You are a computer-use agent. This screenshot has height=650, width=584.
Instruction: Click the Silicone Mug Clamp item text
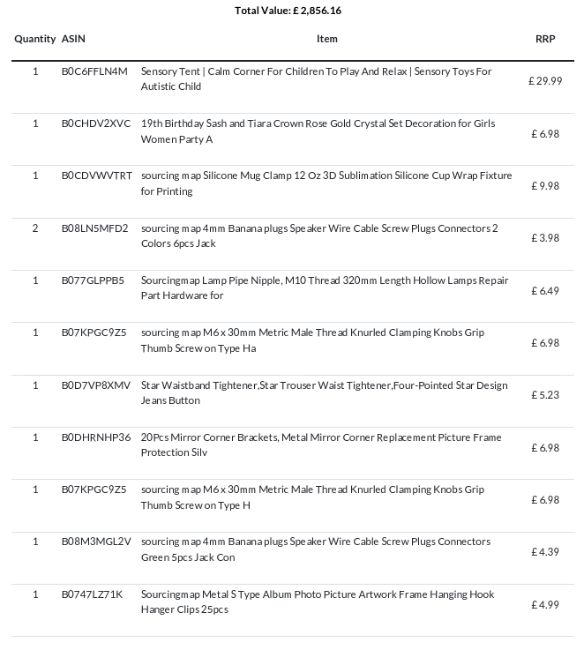click(x=327, y=183)
